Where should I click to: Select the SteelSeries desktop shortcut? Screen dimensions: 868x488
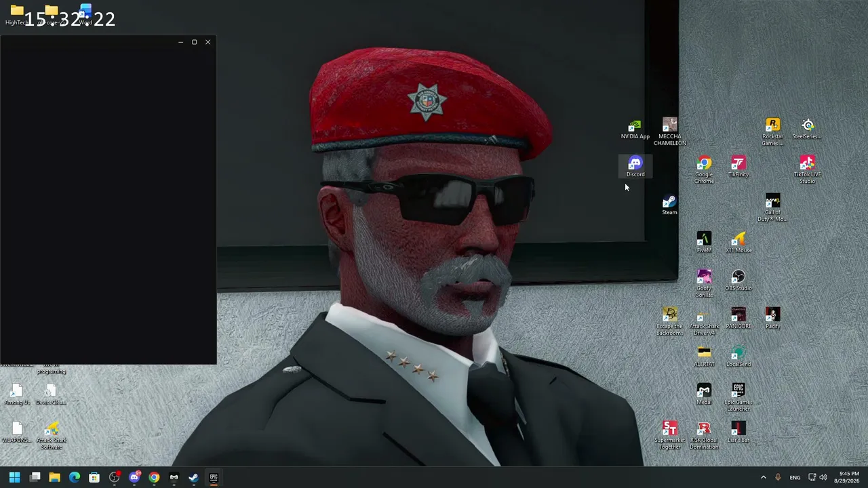click(807, 129)
